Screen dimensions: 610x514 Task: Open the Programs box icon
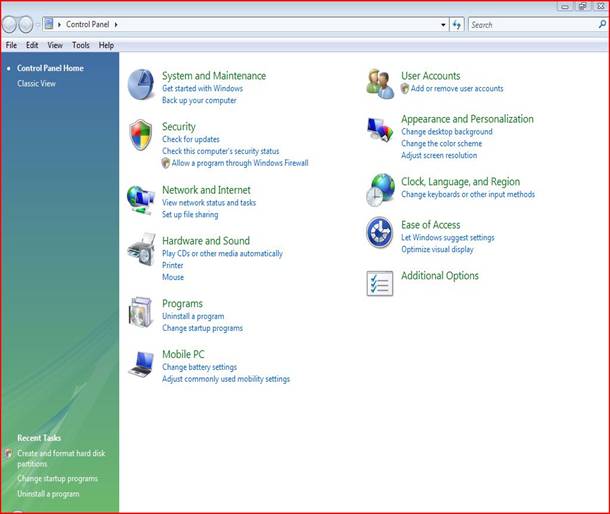(140, 312)
